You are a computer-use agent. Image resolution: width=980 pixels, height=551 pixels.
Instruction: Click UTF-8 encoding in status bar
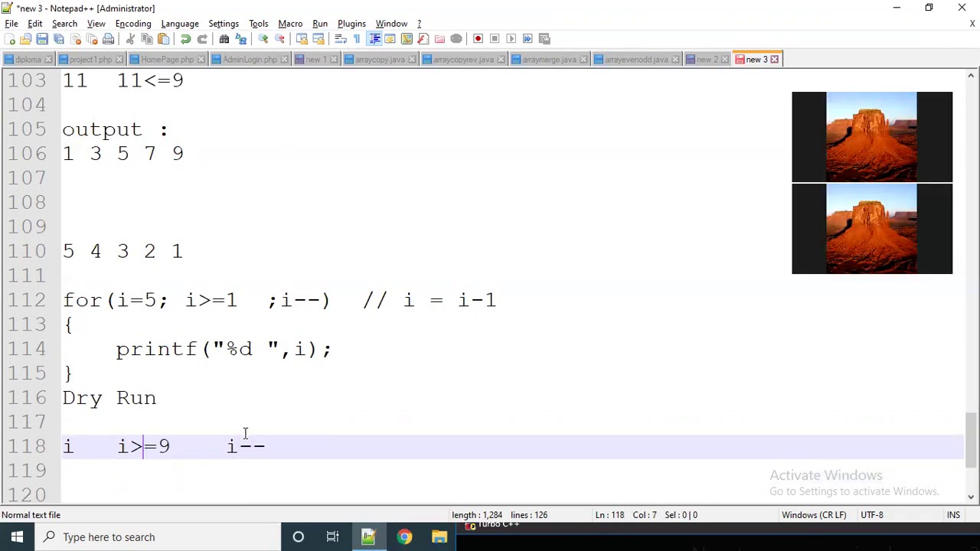(x=872, y=515)
